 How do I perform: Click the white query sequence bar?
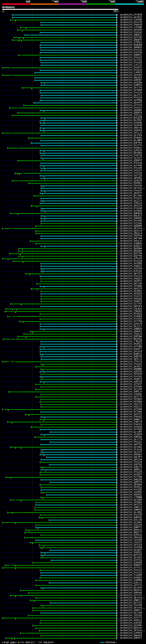coord(60,10)
